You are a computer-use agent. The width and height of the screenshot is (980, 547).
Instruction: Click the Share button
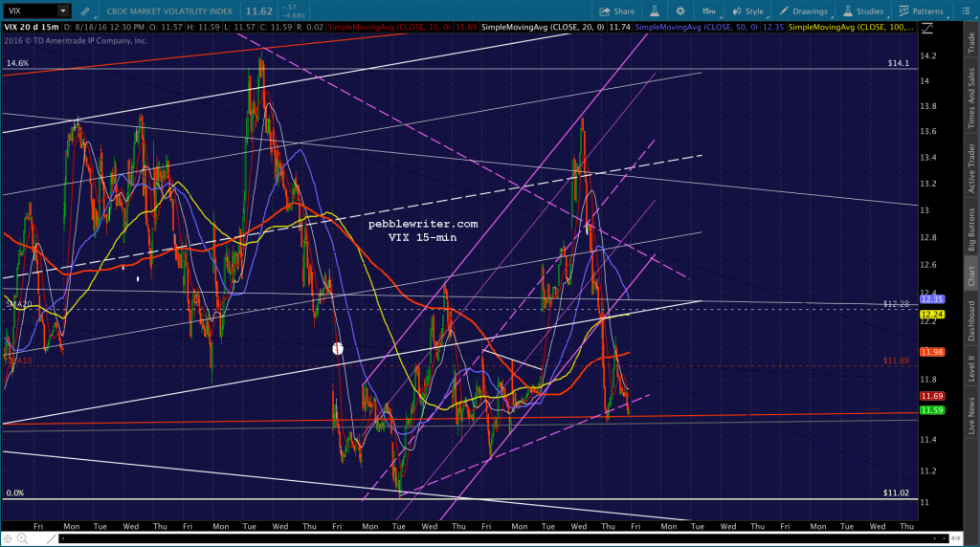pos(617,11)
